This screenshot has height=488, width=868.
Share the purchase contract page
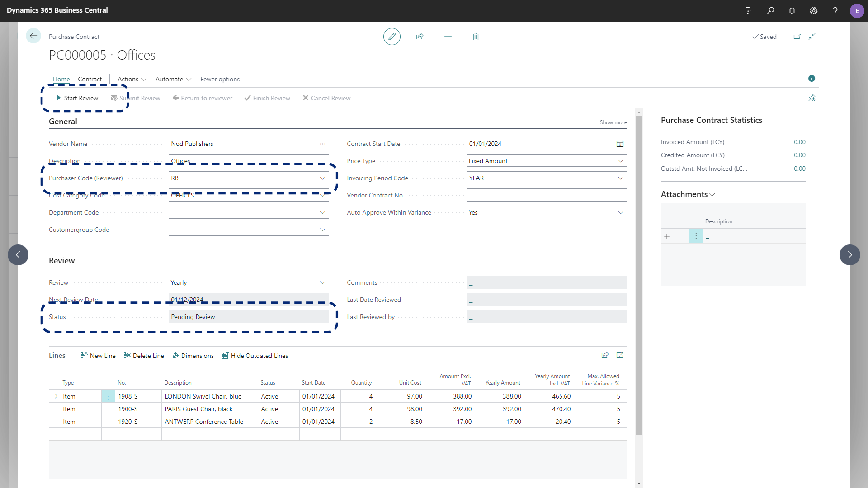tap(420, 37)
